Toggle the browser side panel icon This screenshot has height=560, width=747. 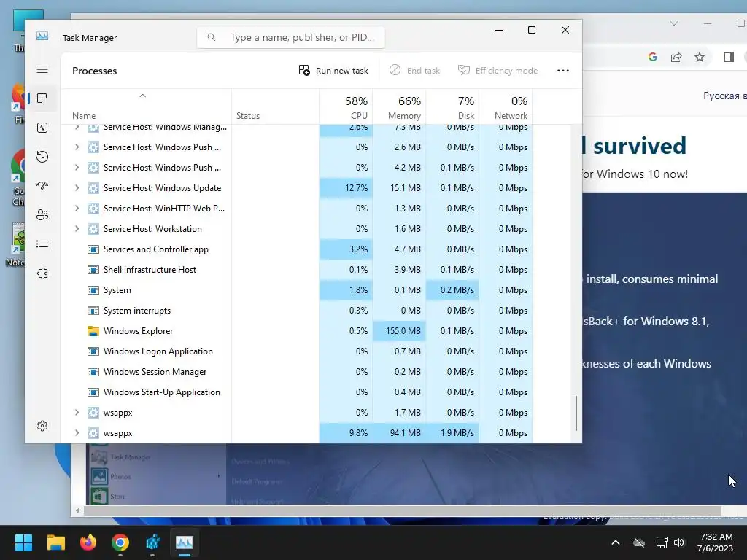(x=729, y=57)
